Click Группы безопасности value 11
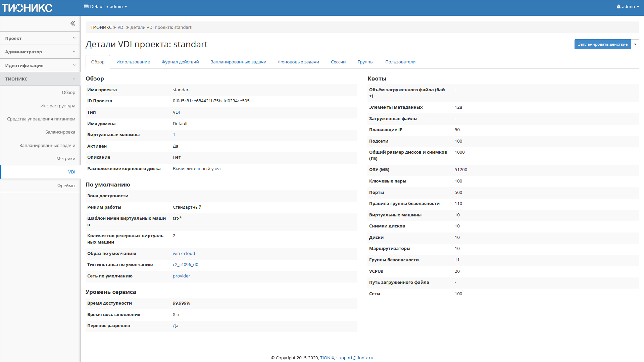Viewport: 644px width, 362px height. point(457,260)
